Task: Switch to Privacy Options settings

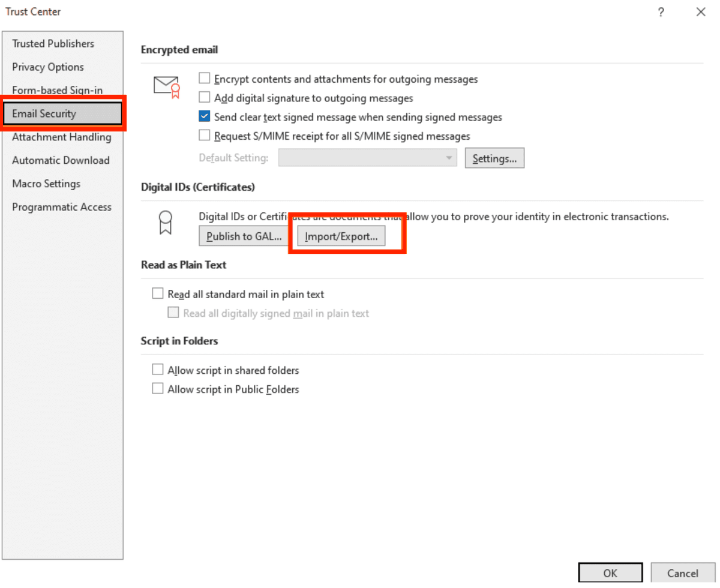Action: click(x=47, y=67)
